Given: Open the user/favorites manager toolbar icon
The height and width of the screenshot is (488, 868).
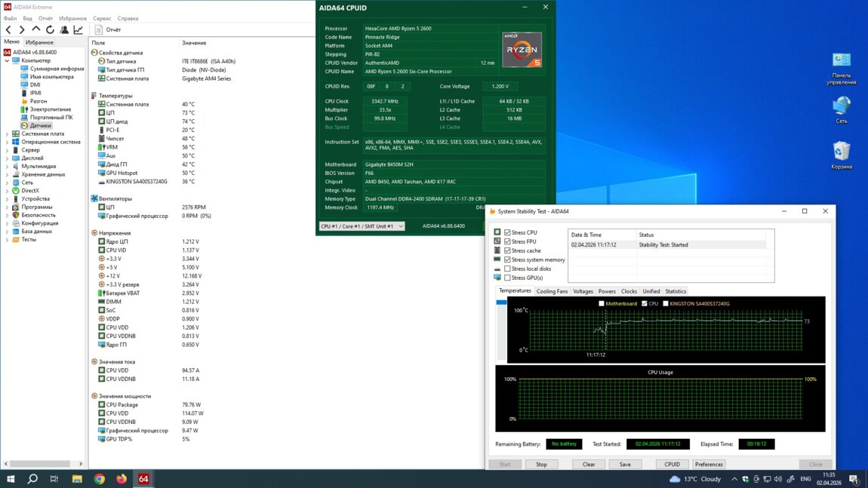Looking at the screenshot, I should point(64,30).
